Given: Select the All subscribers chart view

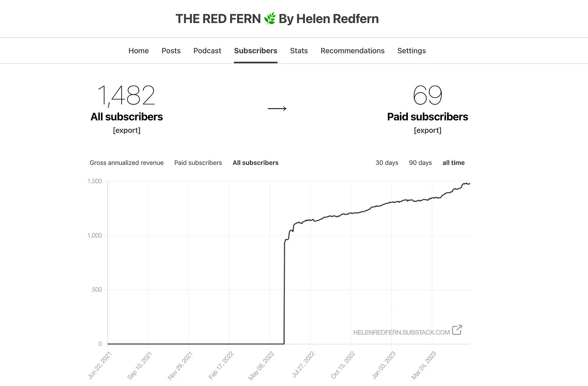Looking at the screenshot, I should coord(255,162).
